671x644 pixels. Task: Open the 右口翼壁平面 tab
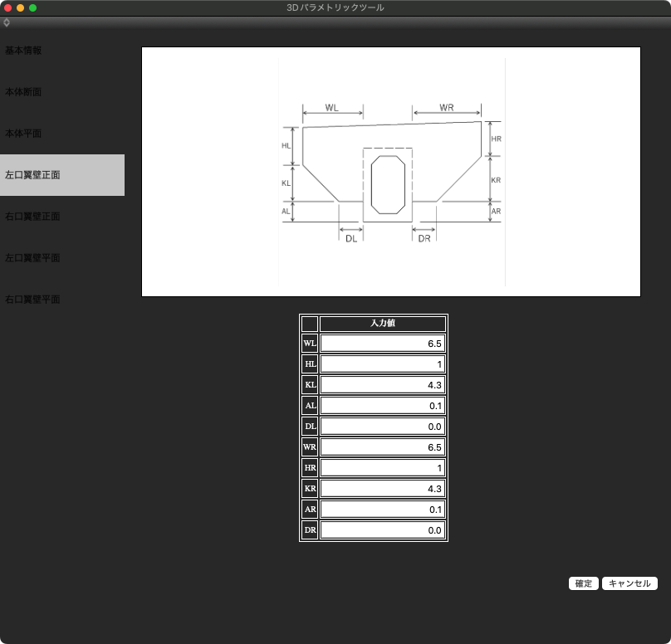pyautogui.click(x=32, y=300)
